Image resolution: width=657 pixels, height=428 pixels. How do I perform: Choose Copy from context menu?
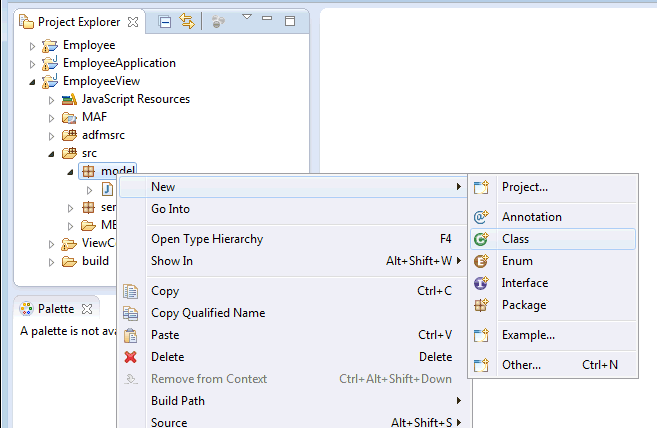[293, 291]
